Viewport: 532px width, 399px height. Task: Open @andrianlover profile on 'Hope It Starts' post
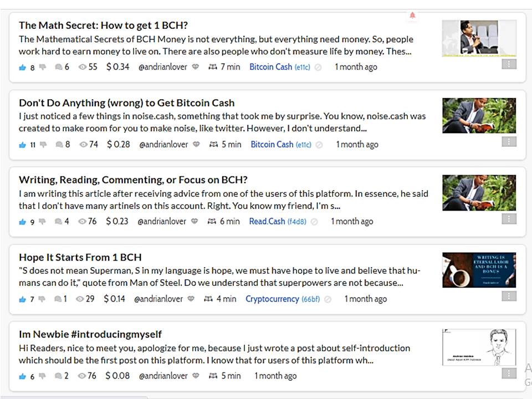(x=158, y=299)
